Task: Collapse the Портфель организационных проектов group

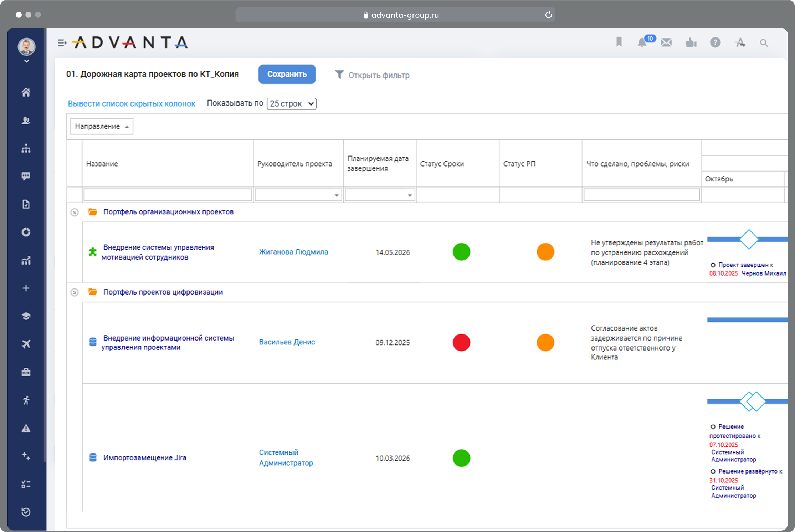Action: [75, 212]
